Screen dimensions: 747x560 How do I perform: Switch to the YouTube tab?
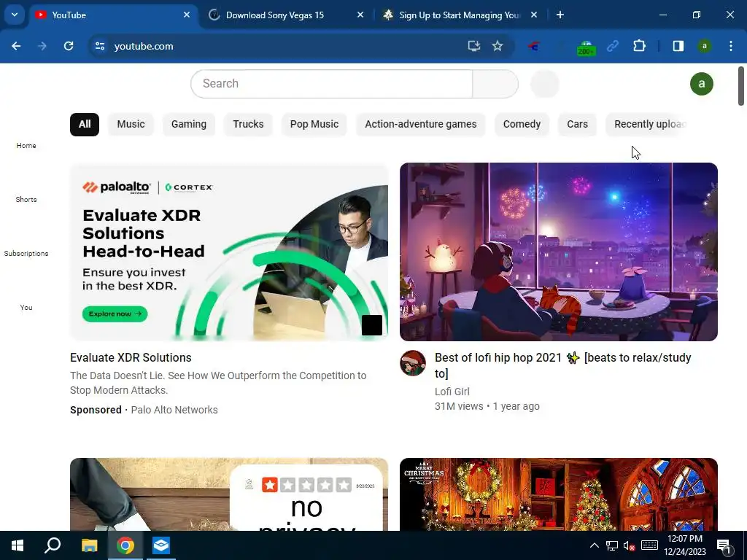[113, 15]
